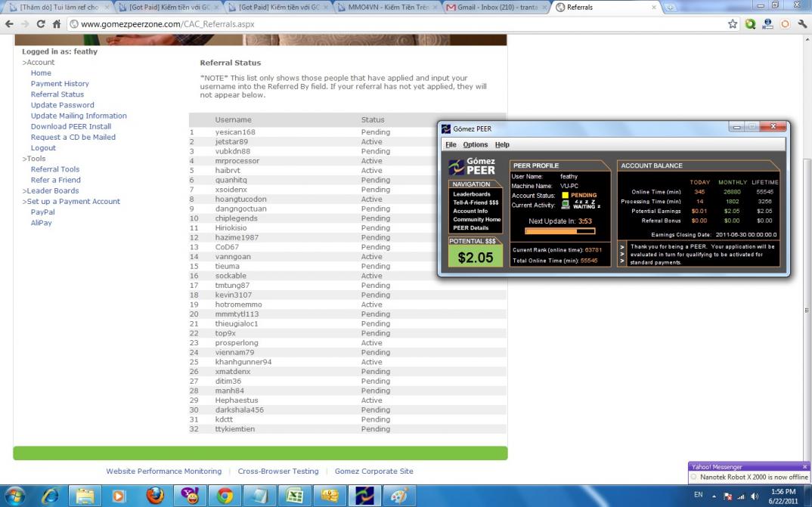Click volume icon in system tray
The image size is (812, 507).
[x=754, y=496]
